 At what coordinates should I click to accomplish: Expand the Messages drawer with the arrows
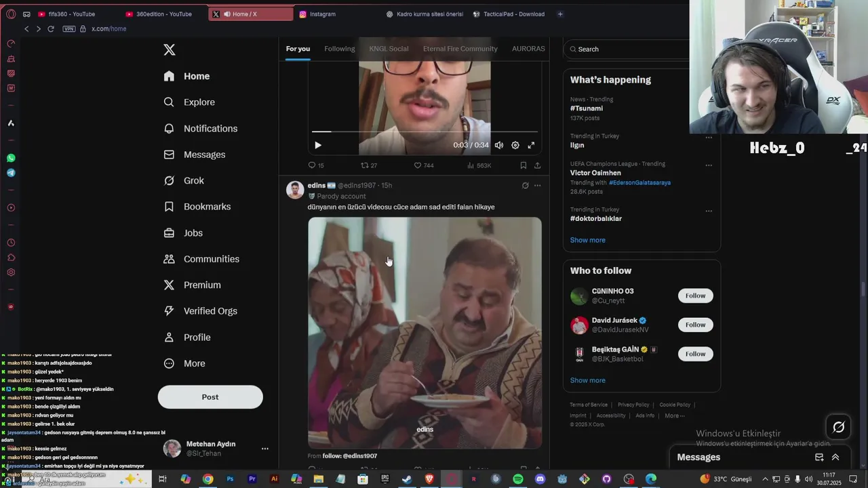click(835, 457)
